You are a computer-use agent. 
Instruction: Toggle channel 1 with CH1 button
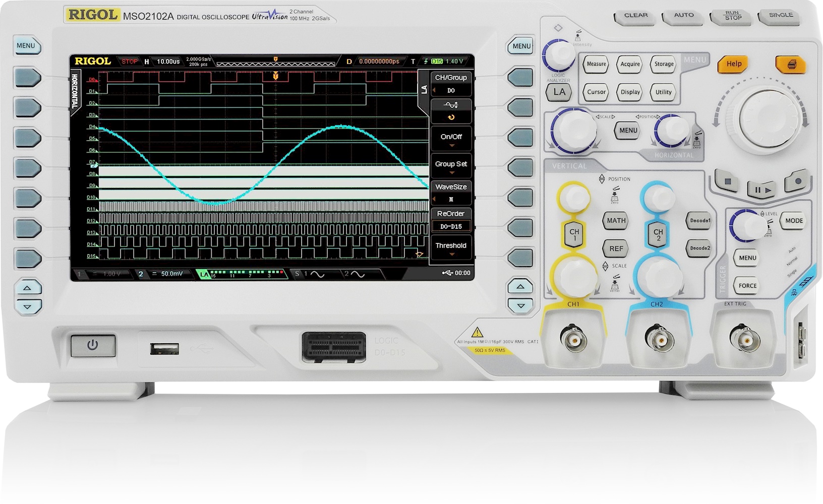coord(574,234)
